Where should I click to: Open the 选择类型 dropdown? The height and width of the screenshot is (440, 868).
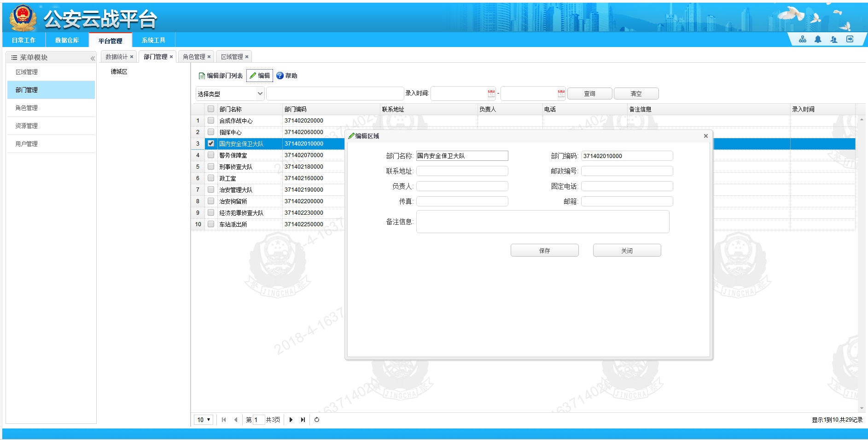(x=230, y=94)
